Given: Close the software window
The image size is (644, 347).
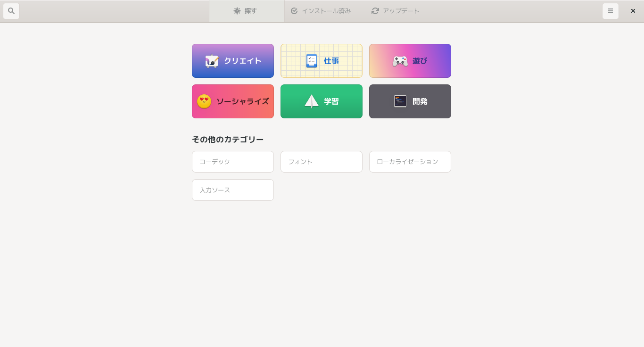Looking at the screenshot, I should tap(633, 11).
